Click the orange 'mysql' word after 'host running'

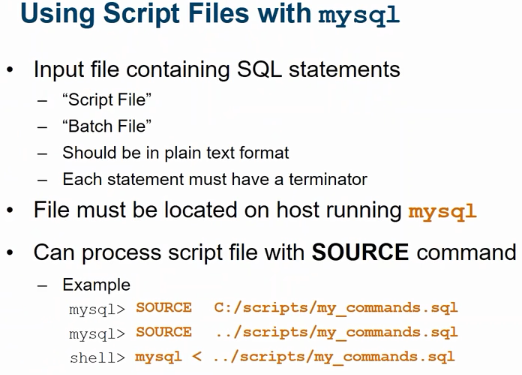pos(443,211)
